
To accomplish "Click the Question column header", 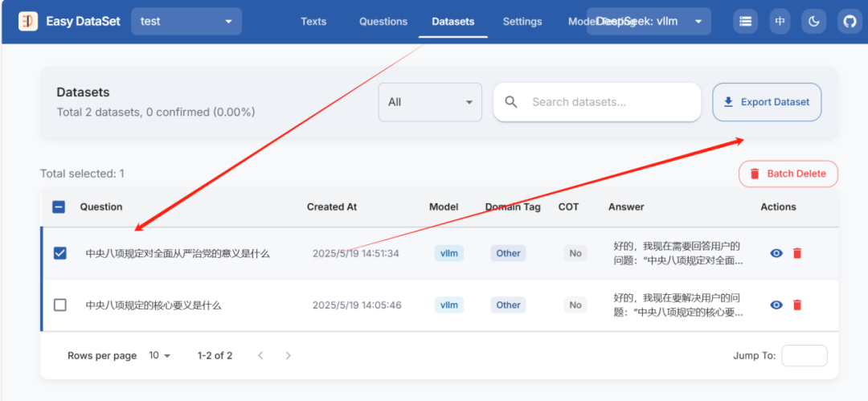I will tap(101, 207).
